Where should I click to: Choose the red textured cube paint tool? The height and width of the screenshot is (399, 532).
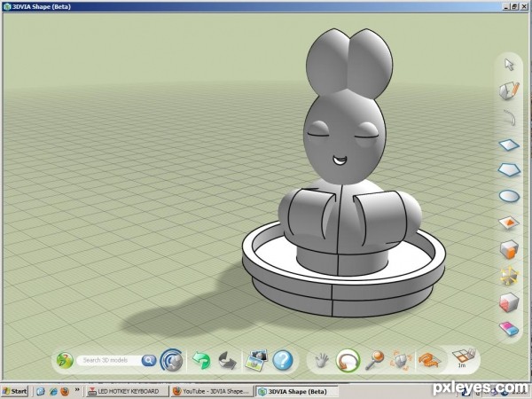click(509, 302)
